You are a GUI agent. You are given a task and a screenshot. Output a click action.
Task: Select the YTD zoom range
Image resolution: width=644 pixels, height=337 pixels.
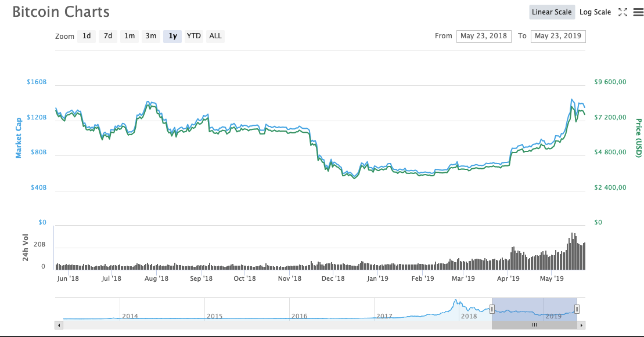(x=194, y=36)
